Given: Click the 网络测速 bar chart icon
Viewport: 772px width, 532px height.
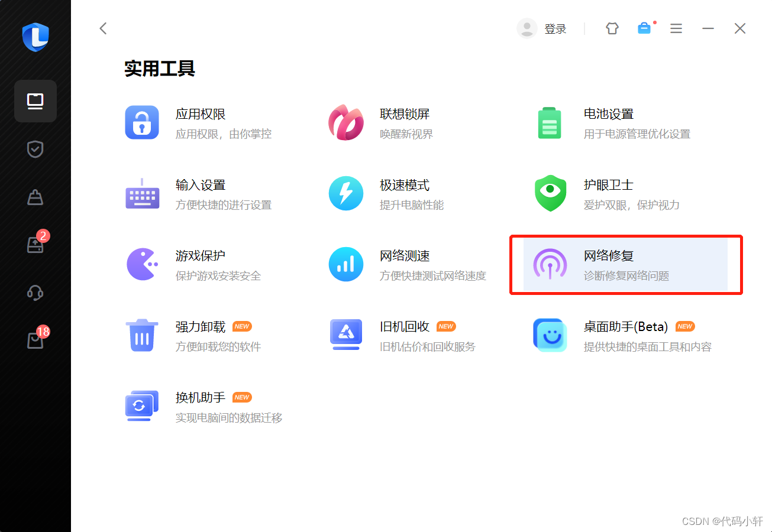Looking at the screenshot, I should point(346,264).
